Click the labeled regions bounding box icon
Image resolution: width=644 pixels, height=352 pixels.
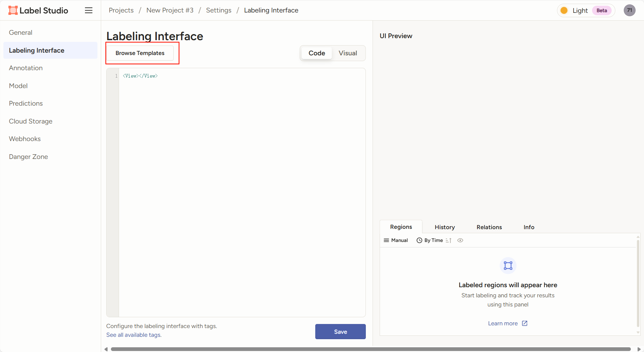pos(508,266)
